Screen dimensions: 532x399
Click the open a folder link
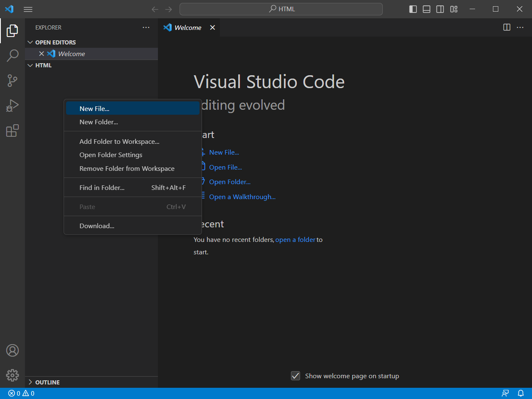click(x=295, y=239)
